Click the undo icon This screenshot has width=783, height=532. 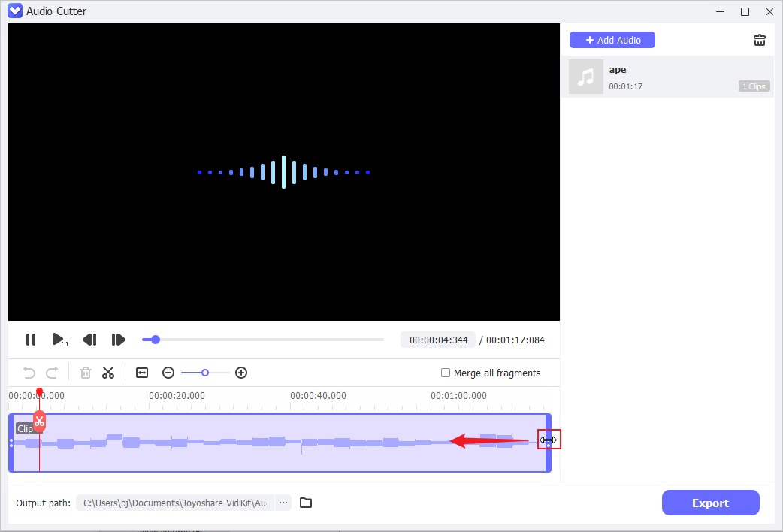tap(29, 373)
